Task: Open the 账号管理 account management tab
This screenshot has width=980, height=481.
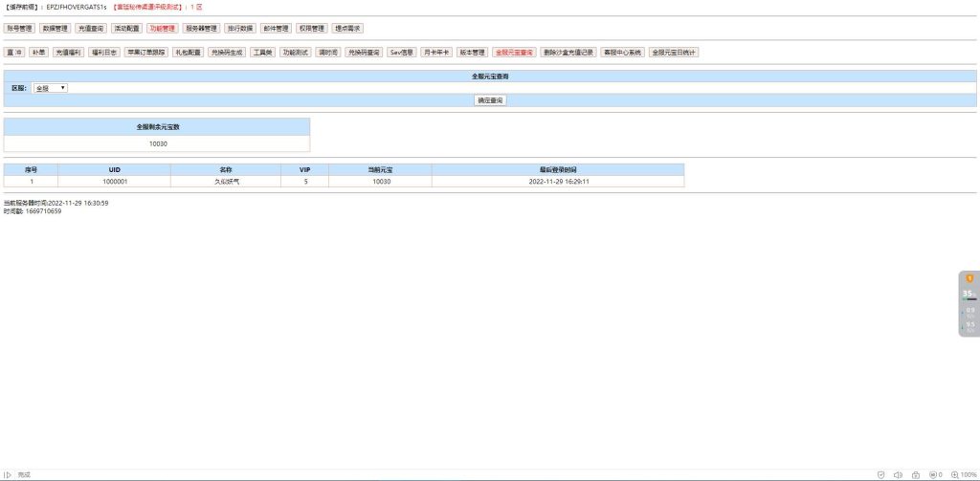Action: [x=19, y=29]
